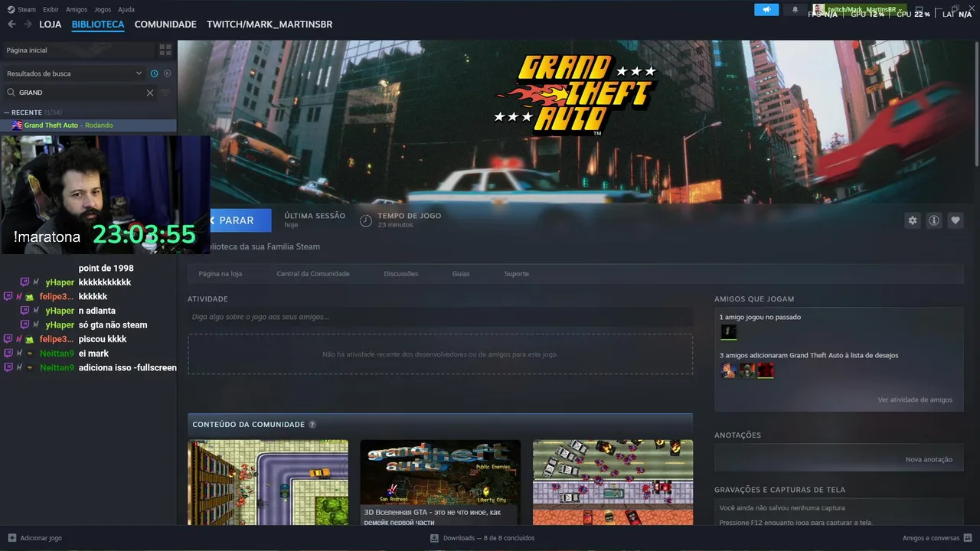
Task: Open the notifications bell
Action: pyautogui.click(x=795, y=10)
